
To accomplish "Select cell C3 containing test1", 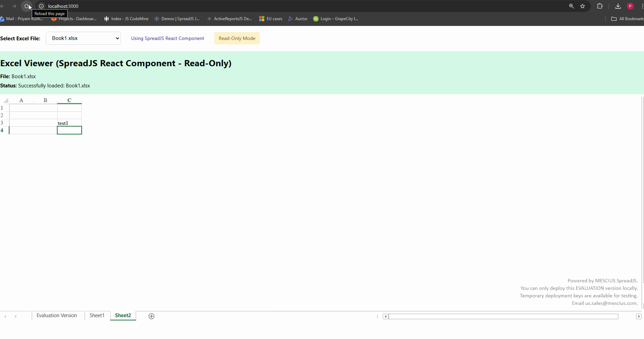I will tap(69, 123).
